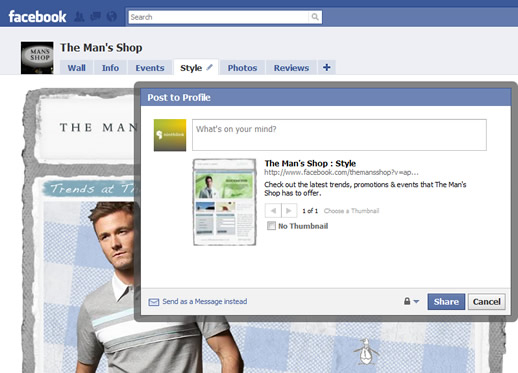Click the facebook logo
The image size is (518, 373).
point(37,17)
